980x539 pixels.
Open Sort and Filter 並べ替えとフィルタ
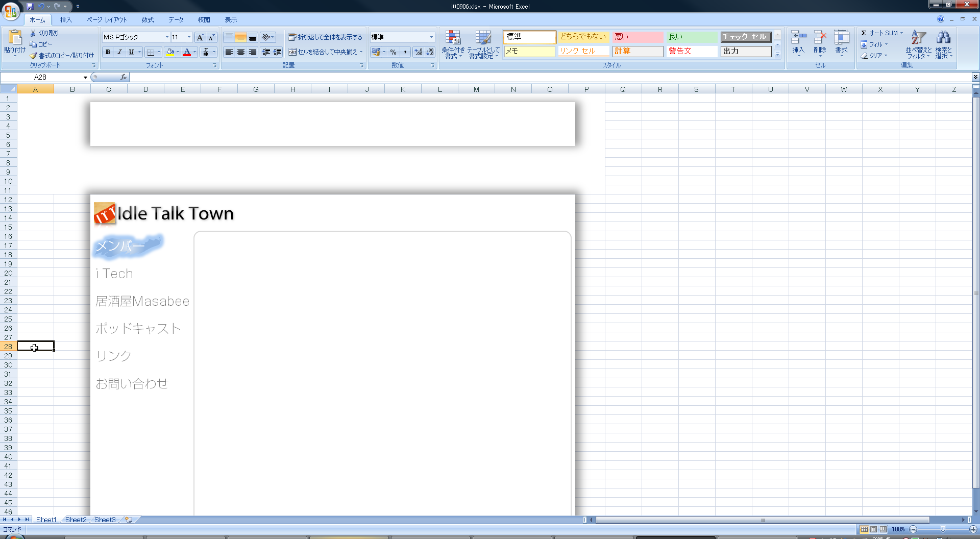[918, 44]
